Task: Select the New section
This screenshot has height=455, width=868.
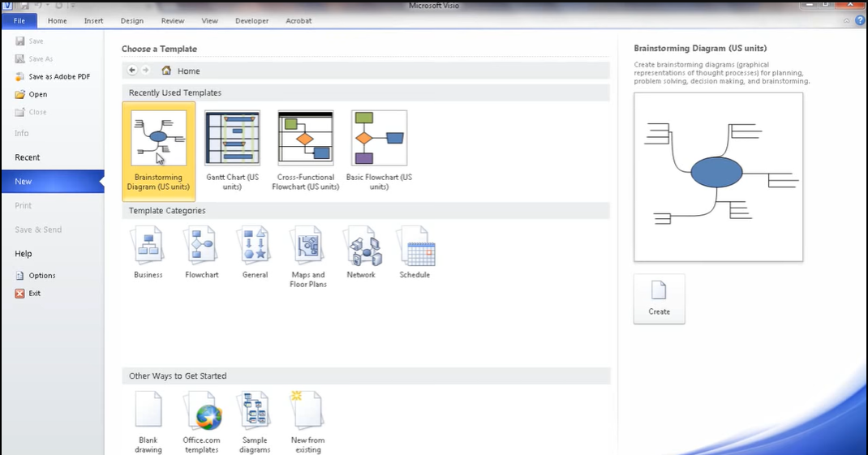Action: click(x=53, y=181)
